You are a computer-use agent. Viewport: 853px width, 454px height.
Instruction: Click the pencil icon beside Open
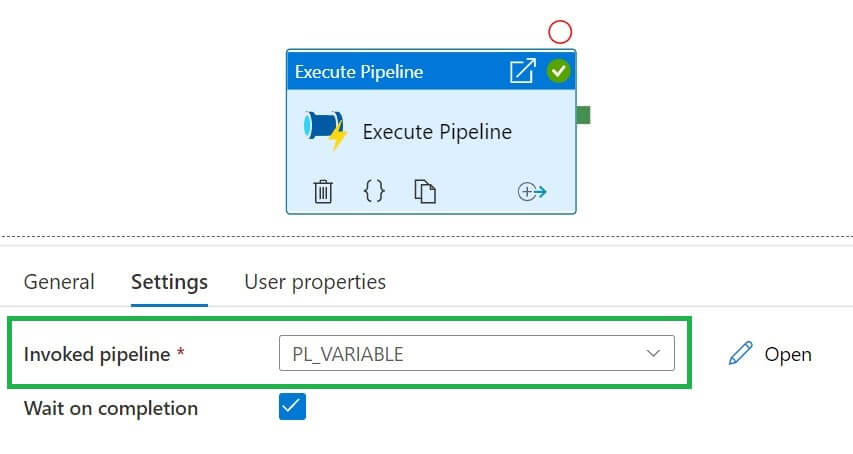coord(740,353)
